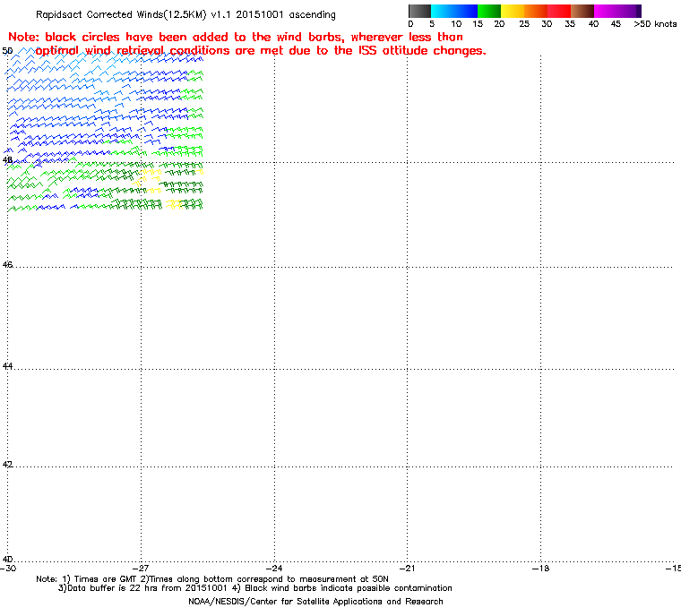Click longitude axis label '-24'
This screenshot has width=681, height=616.
(274, 569)
